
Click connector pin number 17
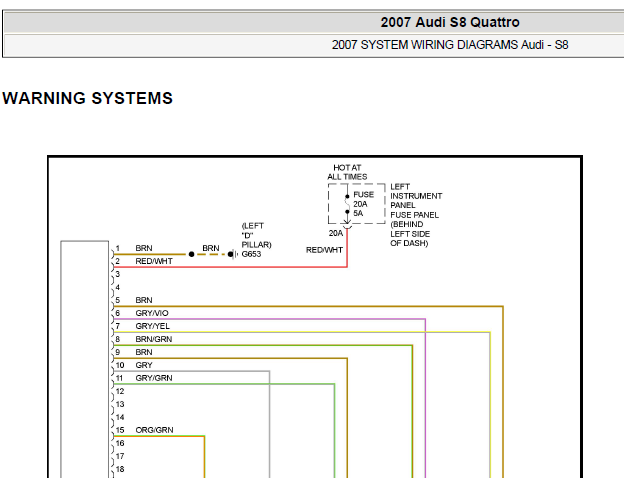coord(120,456)
